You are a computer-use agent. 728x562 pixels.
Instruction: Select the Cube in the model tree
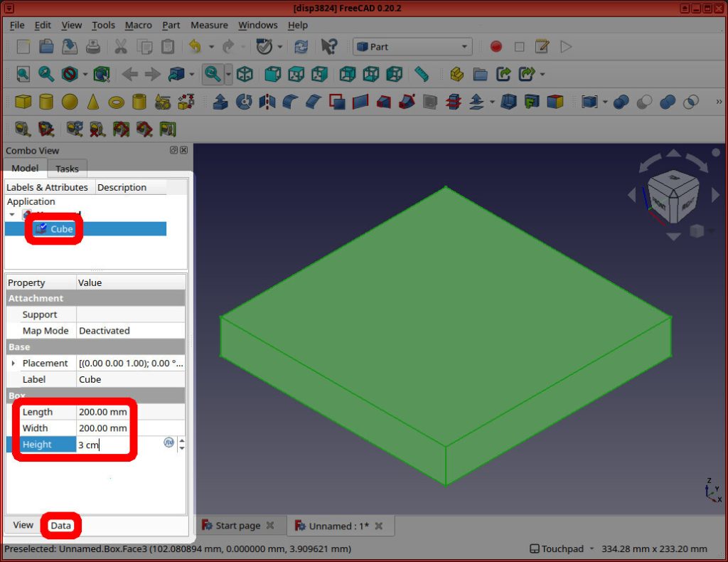coord(61,228)
